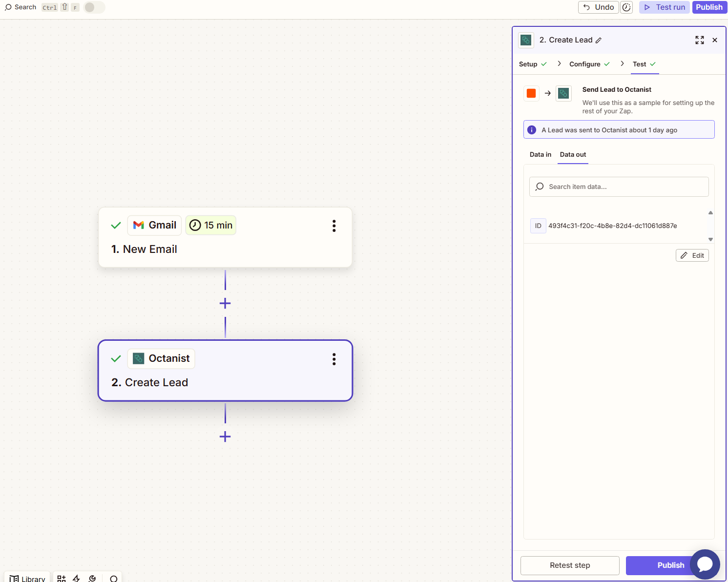Click the add-step grid icon in bottom toolbar
Viewport: 728px width, 582px height.
(x=61, y=578)
